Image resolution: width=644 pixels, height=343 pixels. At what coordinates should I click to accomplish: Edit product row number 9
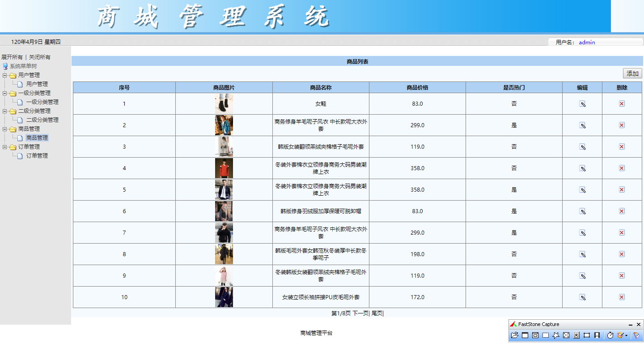click(582, 276)
